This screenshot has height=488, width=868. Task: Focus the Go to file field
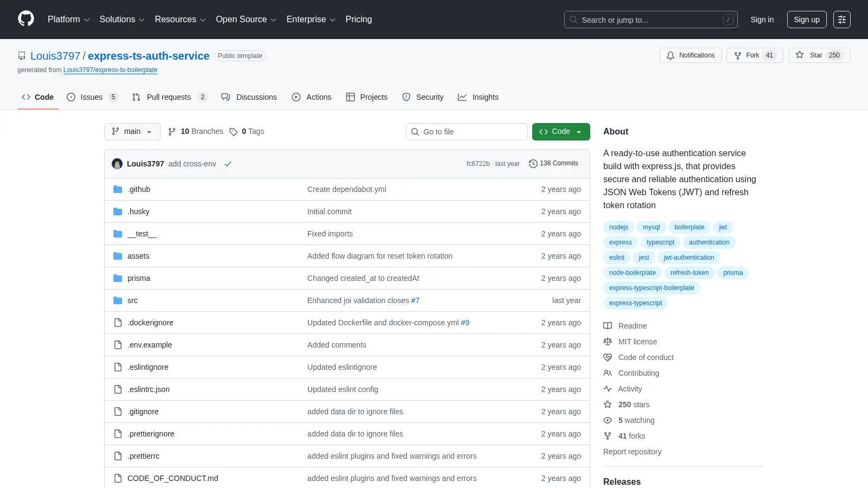click(467, 132)
